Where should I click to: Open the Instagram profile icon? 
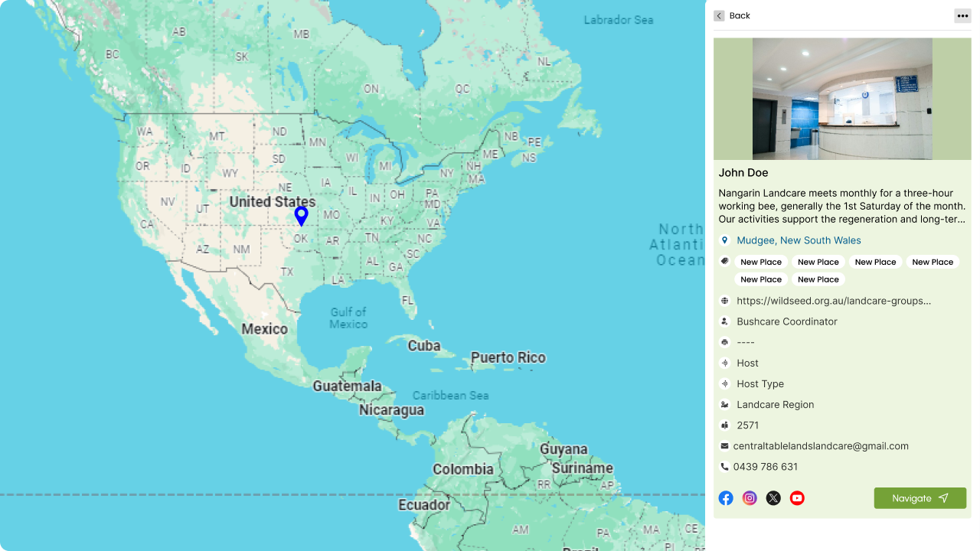pos(750,498)
